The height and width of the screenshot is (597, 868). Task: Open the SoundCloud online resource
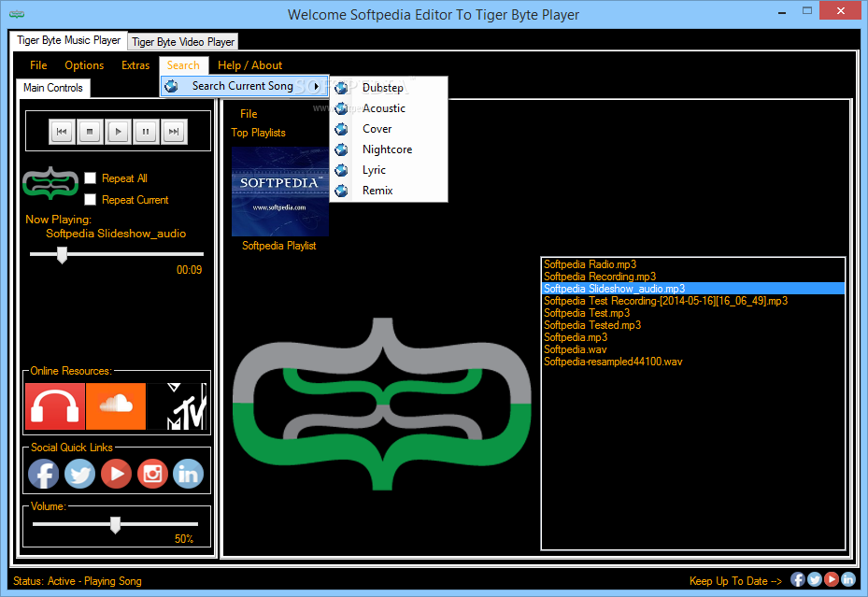pyautogui.click(x=116, y=406)
